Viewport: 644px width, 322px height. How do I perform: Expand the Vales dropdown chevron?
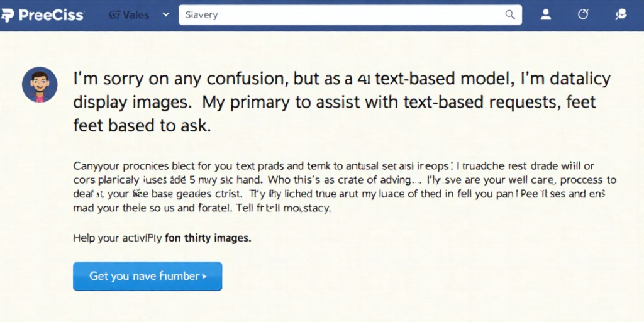pos(166,15)
